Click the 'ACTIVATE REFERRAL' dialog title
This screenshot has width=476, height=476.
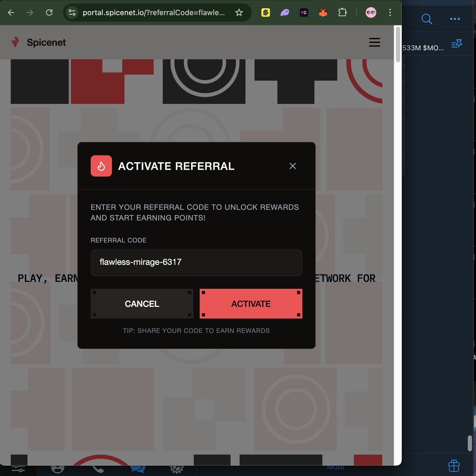(176, 166)
